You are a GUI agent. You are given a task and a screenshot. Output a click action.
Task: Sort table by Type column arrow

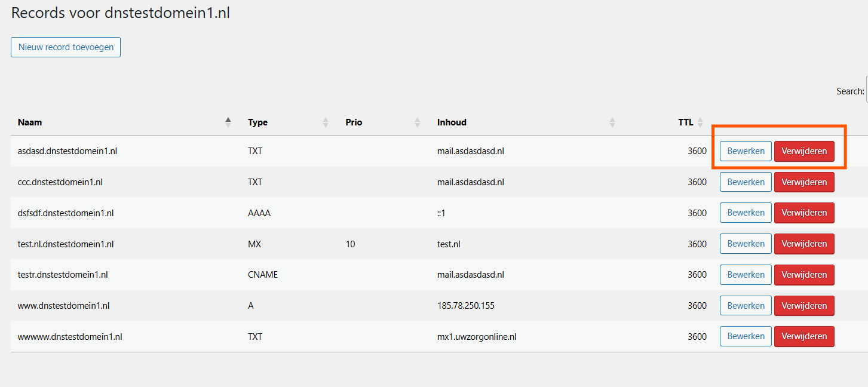[326, 122]
